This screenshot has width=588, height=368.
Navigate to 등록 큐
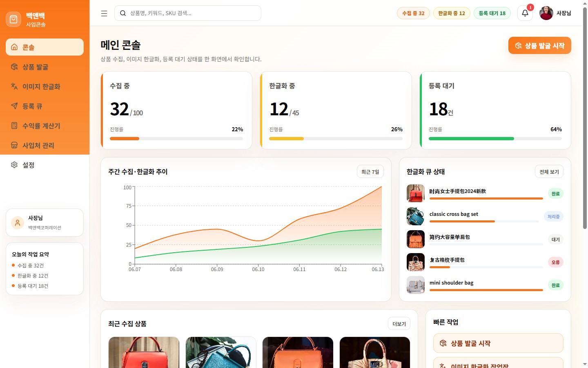pos(45,106)
